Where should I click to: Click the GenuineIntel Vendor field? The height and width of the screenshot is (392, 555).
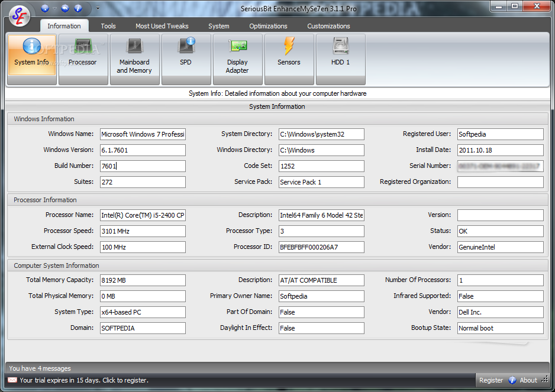tap(501, 247)
